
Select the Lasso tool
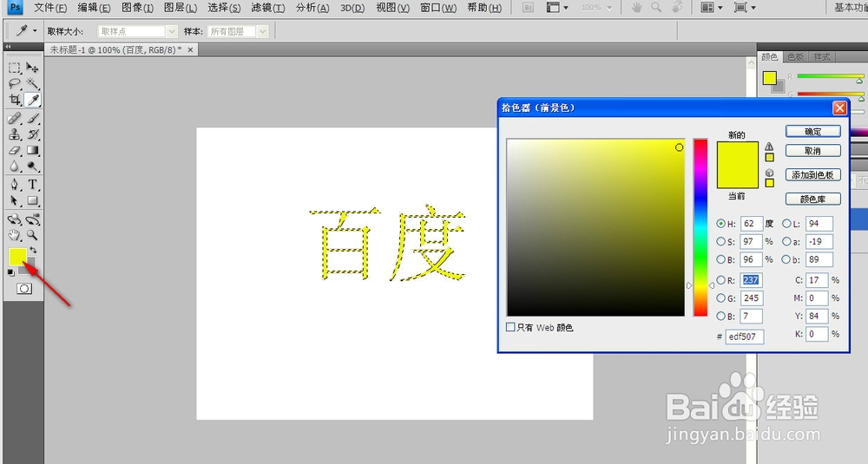coord(15,83)
